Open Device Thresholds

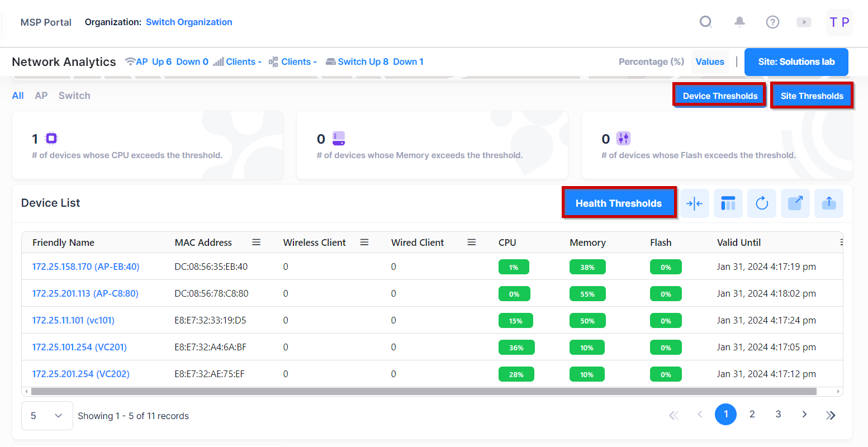[x=720, y=96]
